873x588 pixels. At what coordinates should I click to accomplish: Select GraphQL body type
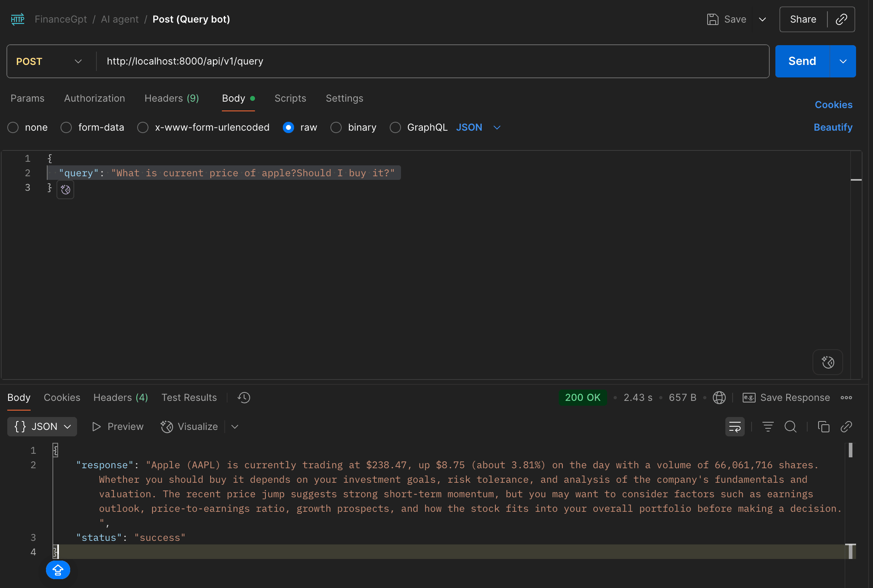395,127
